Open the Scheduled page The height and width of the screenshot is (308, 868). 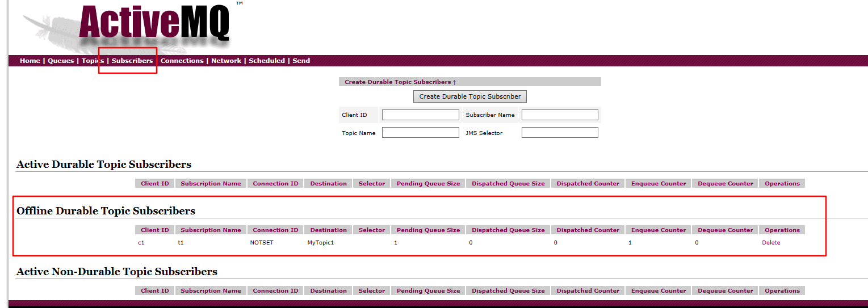click(x=267, y=61)
